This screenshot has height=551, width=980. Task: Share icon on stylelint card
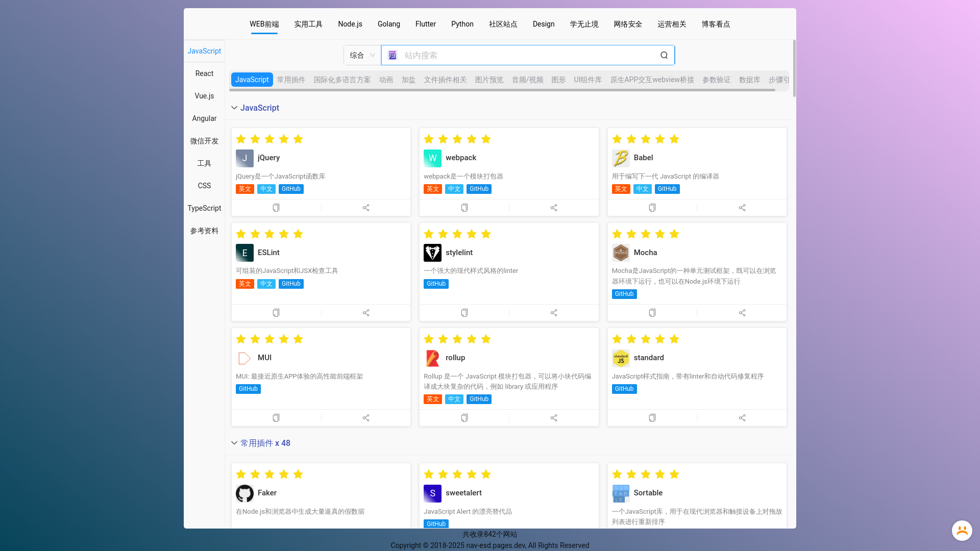(554, 313)
